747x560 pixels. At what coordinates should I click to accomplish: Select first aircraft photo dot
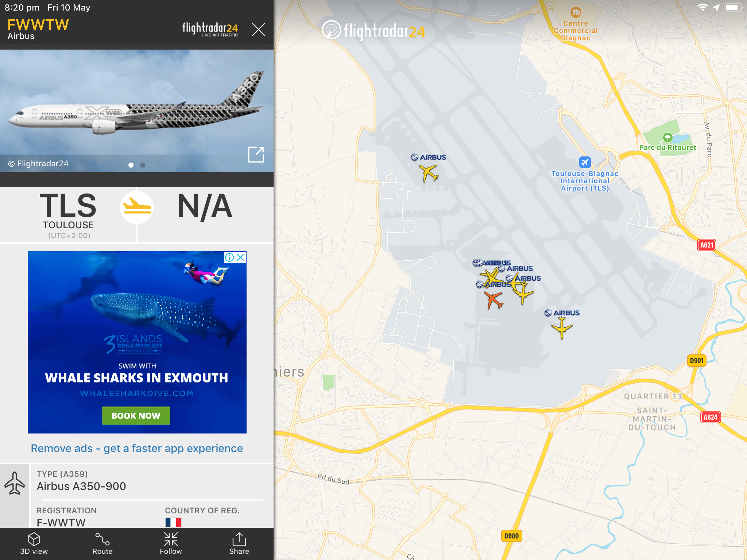(x=131, y=165)
